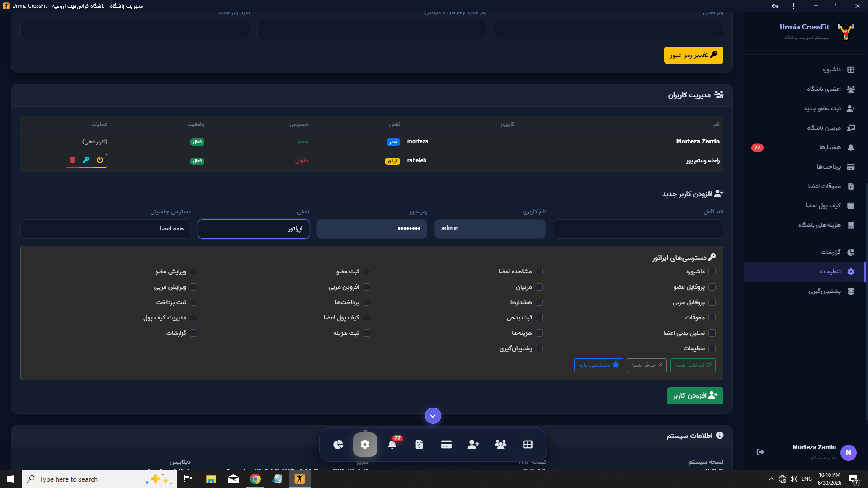
Task: Deactivate raheleh with the power icon
Action: pyautogui.click(x=100, y=160)
